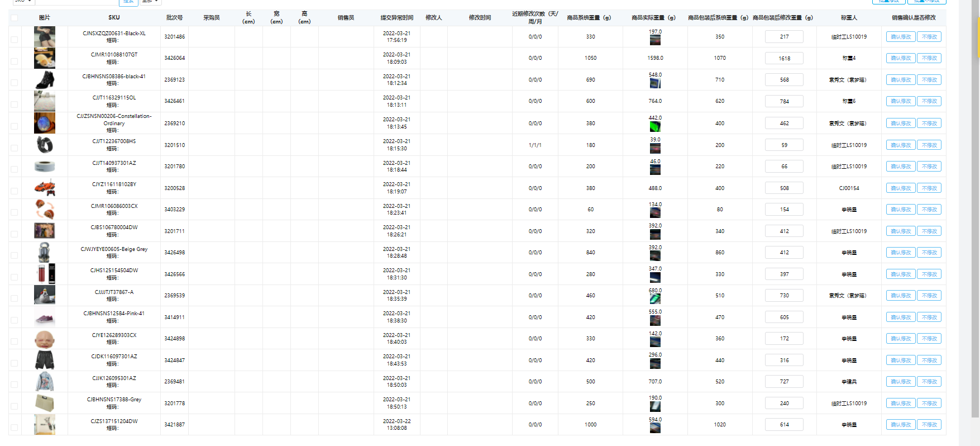This screenshot has height=446, width=980.
Task: Open the tape roll image for CJJT140937301AZ
Action: point(45,167)
